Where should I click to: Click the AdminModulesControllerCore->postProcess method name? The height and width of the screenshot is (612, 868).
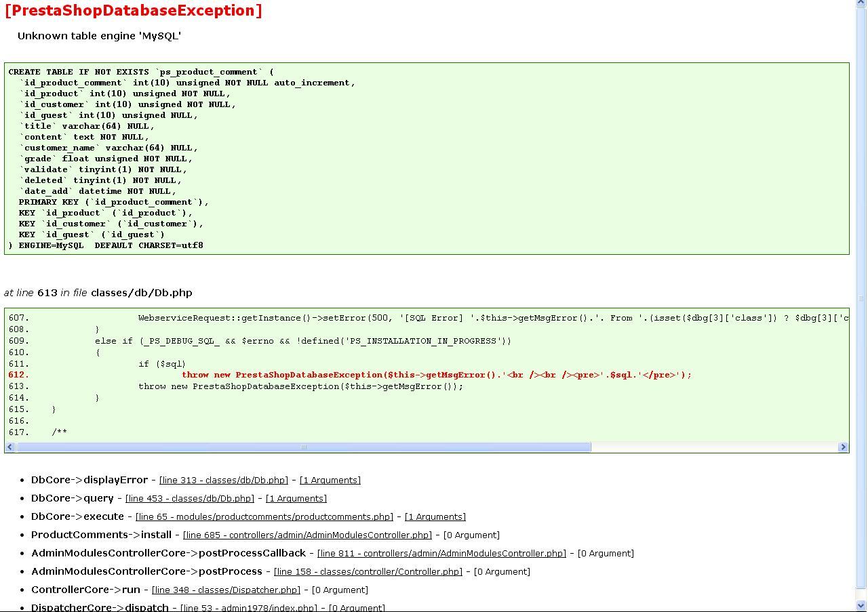[147, 571]
